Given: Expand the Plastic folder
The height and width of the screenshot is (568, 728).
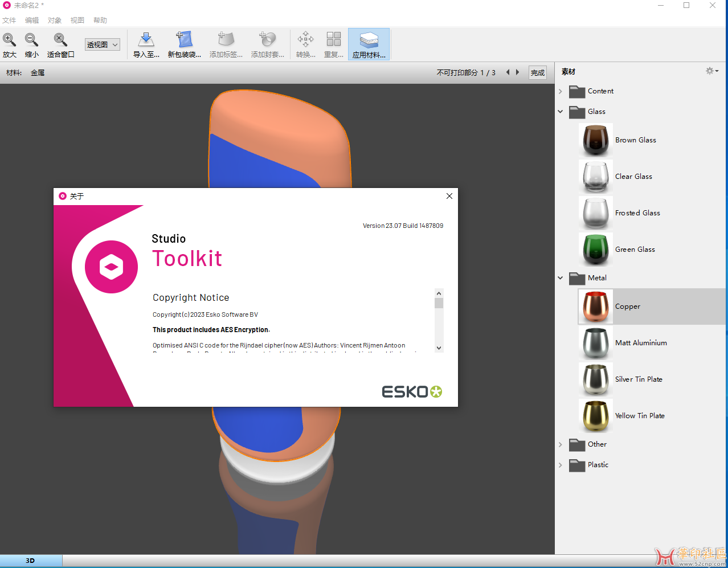Looking at the screenshot, I should click(x=561, y=465).
